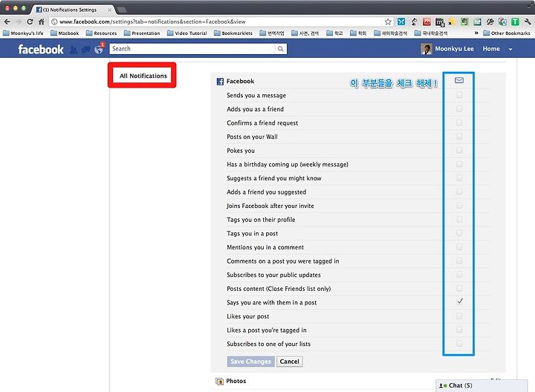This screenshot has width=535, height=392.
Task: Click 'Subscribes to your public updates' text
Action: [x=273, y=275]
